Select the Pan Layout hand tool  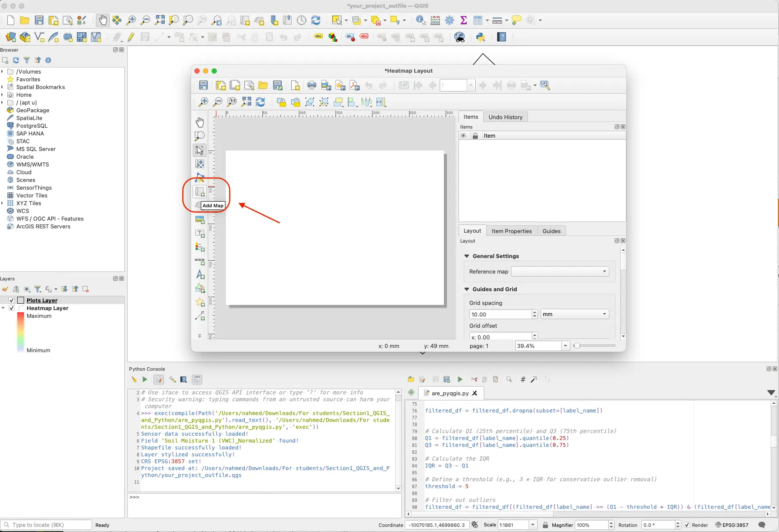[x=200, y=122]
